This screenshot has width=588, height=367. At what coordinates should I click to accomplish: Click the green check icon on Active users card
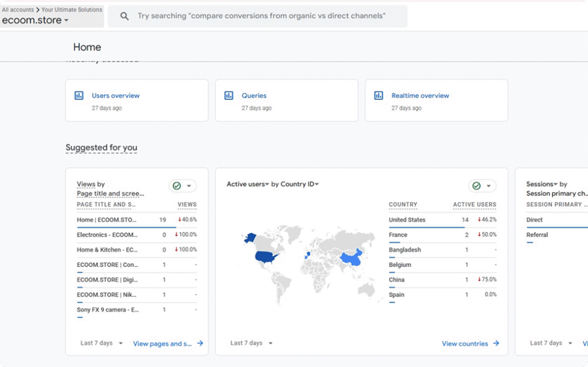pyautogui.click(x=476, y=186)
